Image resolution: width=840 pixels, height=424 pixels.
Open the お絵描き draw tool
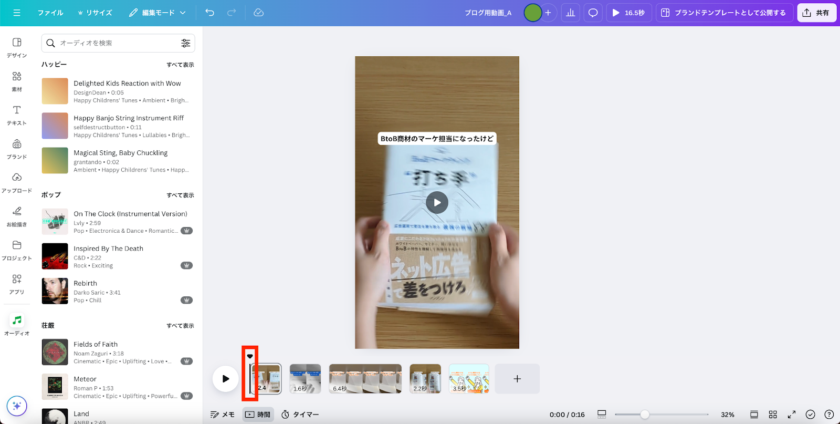[17, 215]
